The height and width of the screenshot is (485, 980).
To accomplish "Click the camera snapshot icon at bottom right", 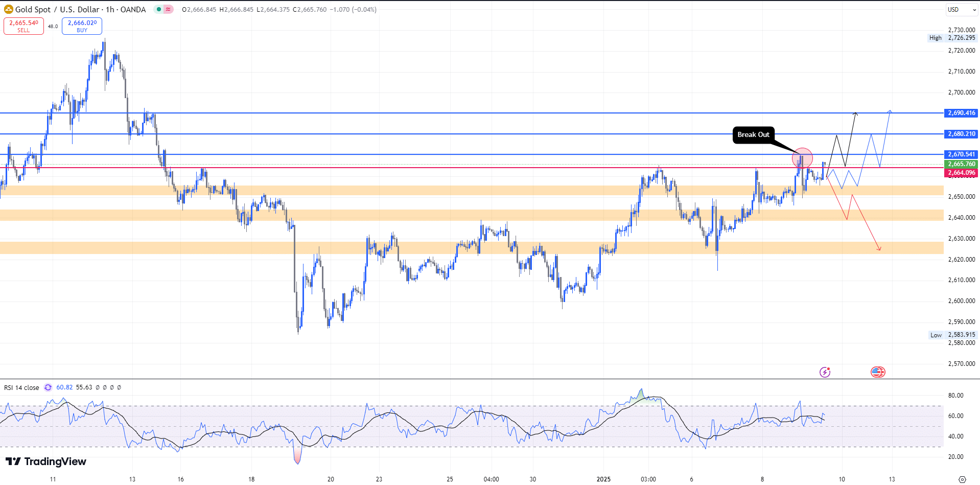I will [x=963, y=479].
